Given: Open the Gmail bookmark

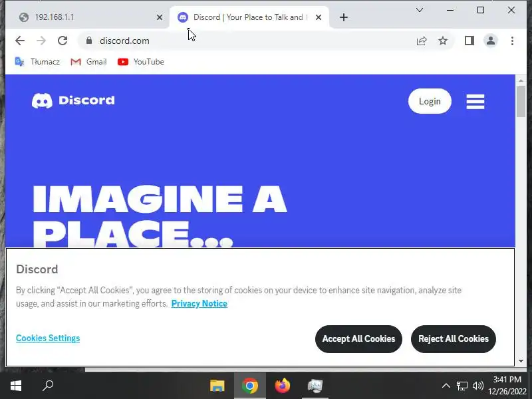Looking at the screenshot, I should click(88, 62).
